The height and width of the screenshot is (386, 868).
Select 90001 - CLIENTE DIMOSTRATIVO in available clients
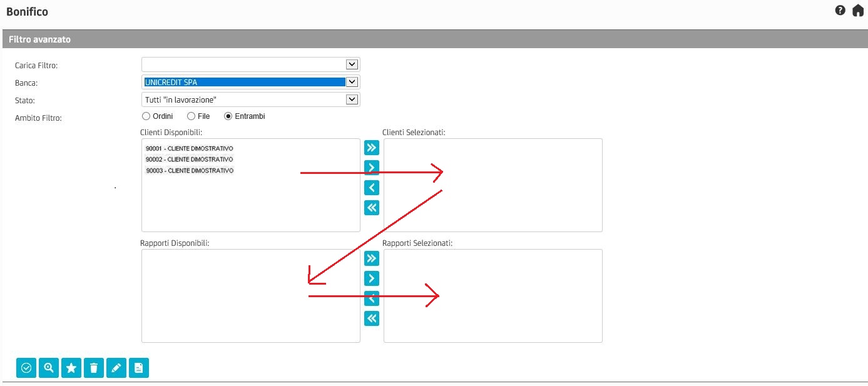point(189,148)
